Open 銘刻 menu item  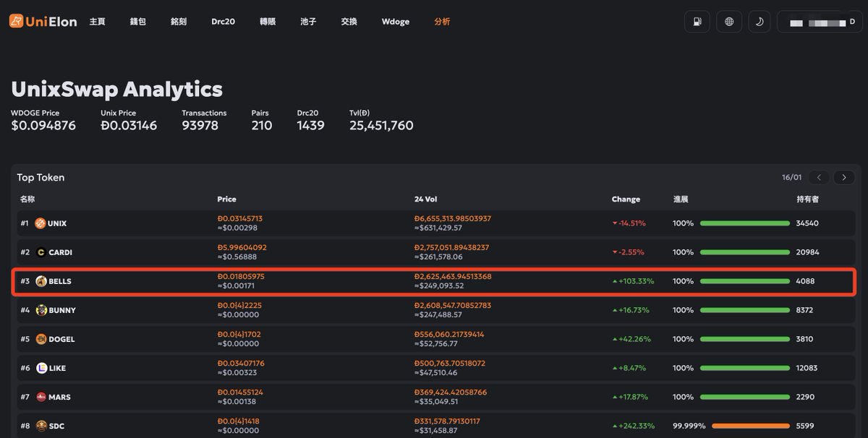pyautogui.click(x=179, y=22)
